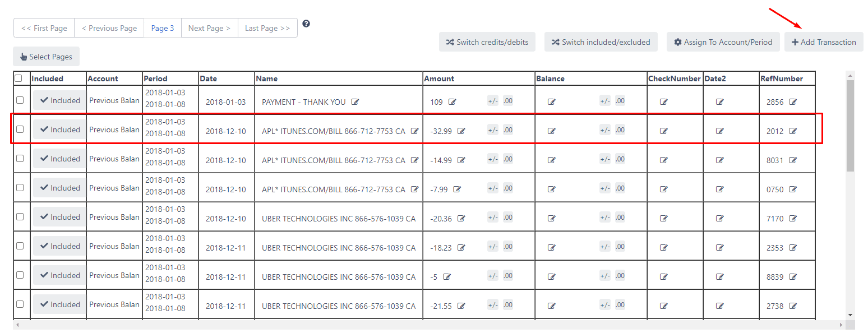Open the help question mark icon

[306, 24]
